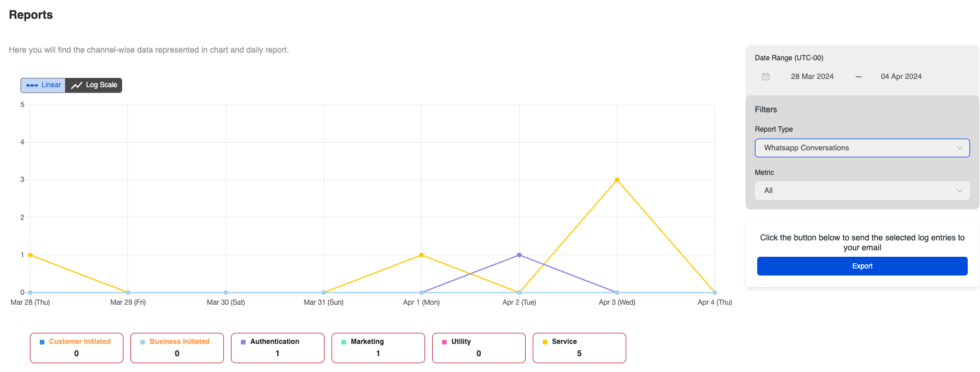This screenshot has width=980, height=372.
Task: Toggle the Business Initiated legend series
Action: pos(177,348)
